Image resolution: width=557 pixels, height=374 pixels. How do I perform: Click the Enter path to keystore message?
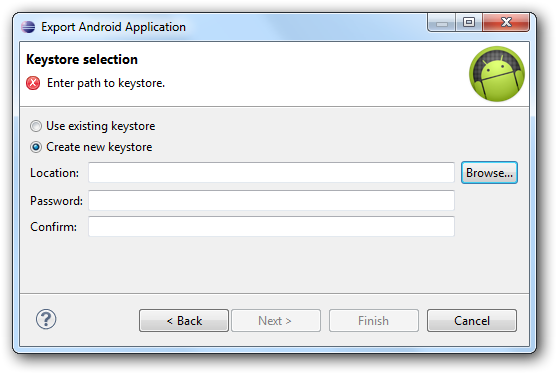click(106, 83)
